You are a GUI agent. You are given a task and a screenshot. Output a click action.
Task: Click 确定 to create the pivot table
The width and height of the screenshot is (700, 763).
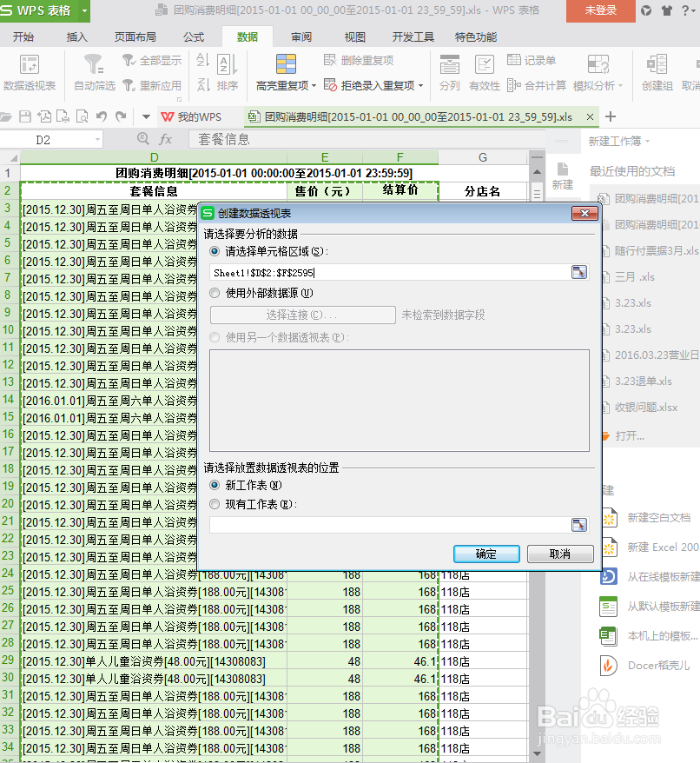[486, 554]
